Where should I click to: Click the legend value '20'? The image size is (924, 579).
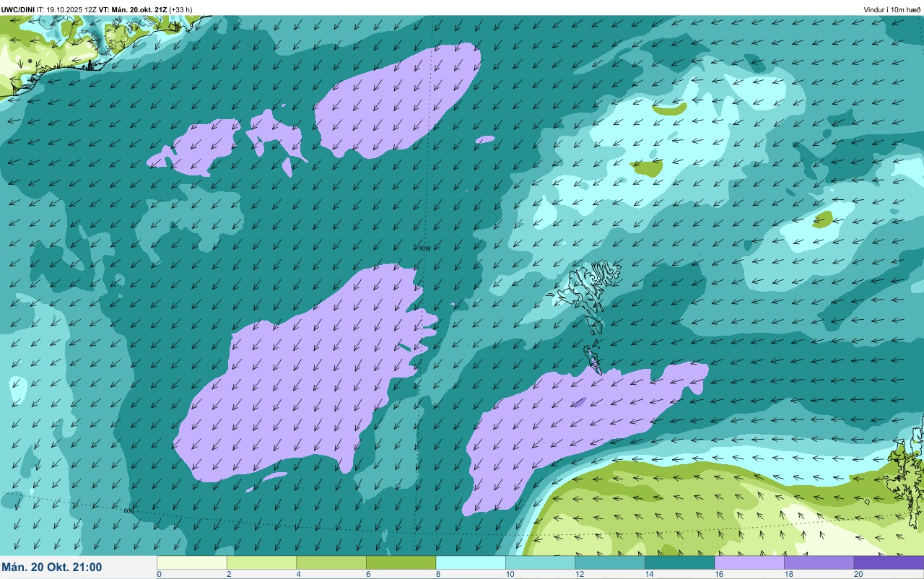tap(858, 574)
